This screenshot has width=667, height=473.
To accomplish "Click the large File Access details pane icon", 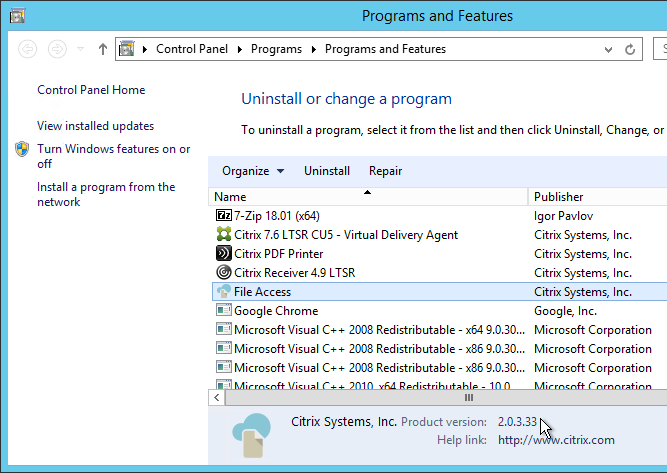I will pyautogui.click(x=252, y=435).
